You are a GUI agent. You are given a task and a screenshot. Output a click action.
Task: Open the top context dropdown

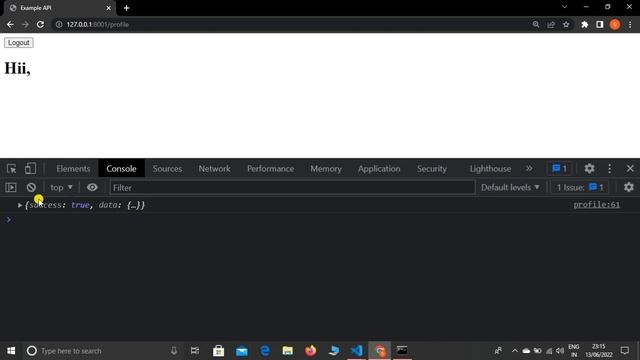[x=61, y=187]
